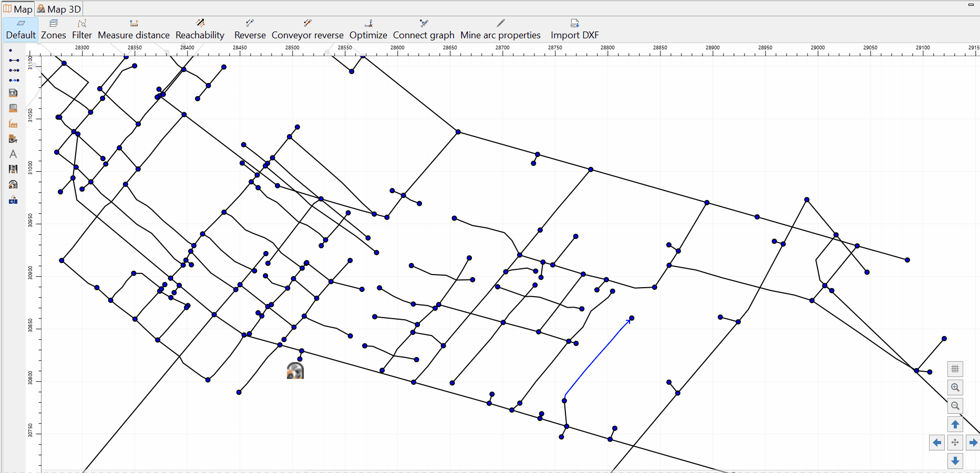Open Mine arc properties
Screen dimensions: 980x473
[500, 29]
